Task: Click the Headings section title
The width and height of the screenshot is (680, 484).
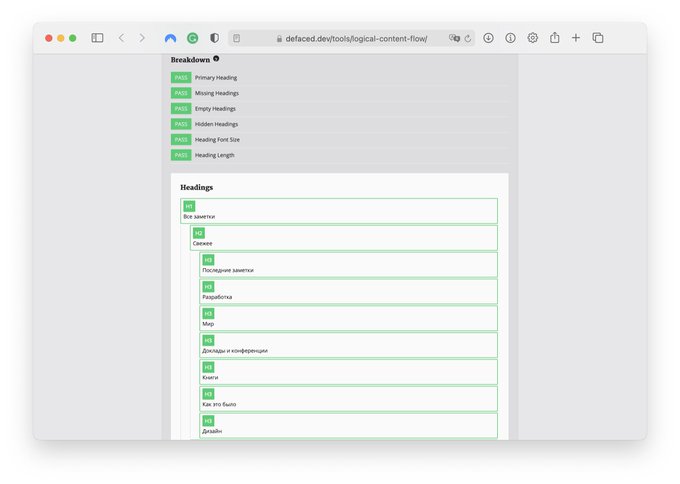Action: 196,187
